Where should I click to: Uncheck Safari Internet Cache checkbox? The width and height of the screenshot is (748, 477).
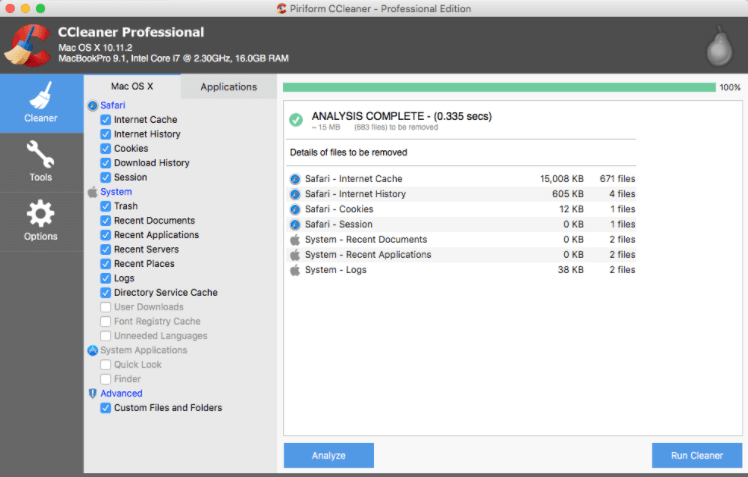pos(105,120)
